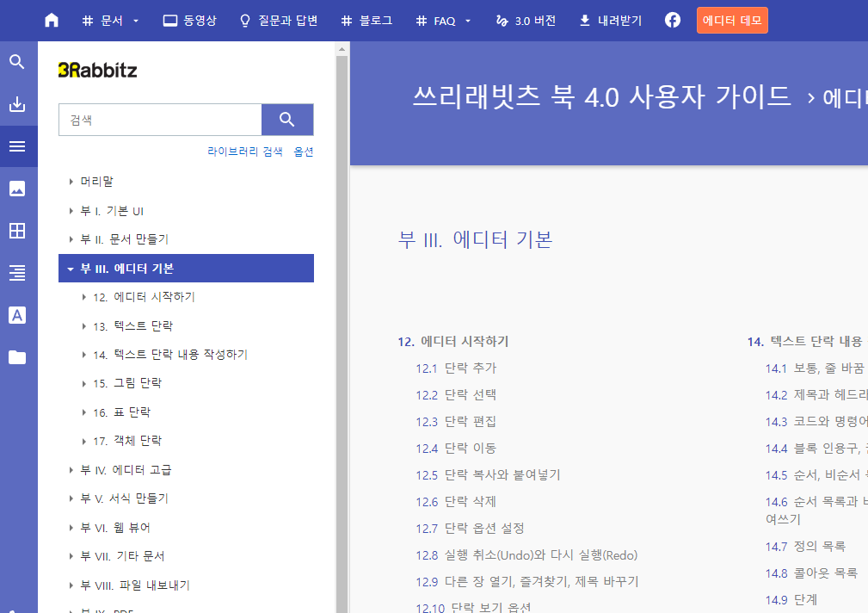Screen dimensions: 868x613
Task: Open search panel from left sidebar magnifier
Action: 17,61
